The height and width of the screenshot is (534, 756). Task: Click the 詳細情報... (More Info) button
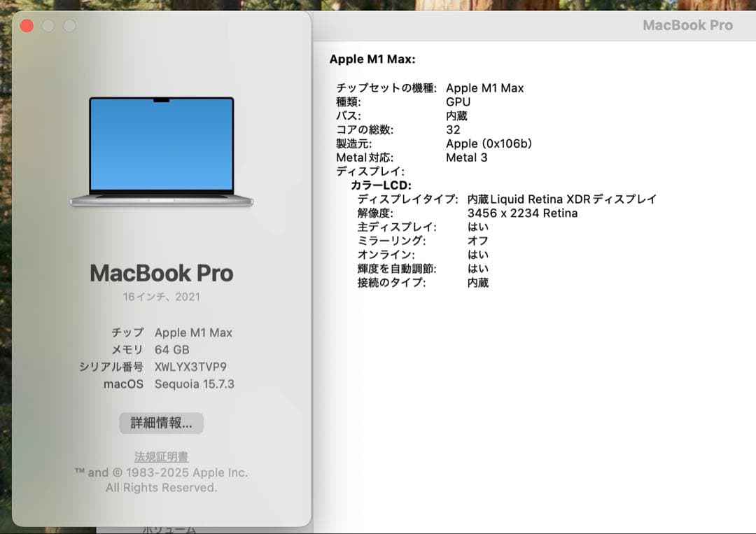pos(162,423)
